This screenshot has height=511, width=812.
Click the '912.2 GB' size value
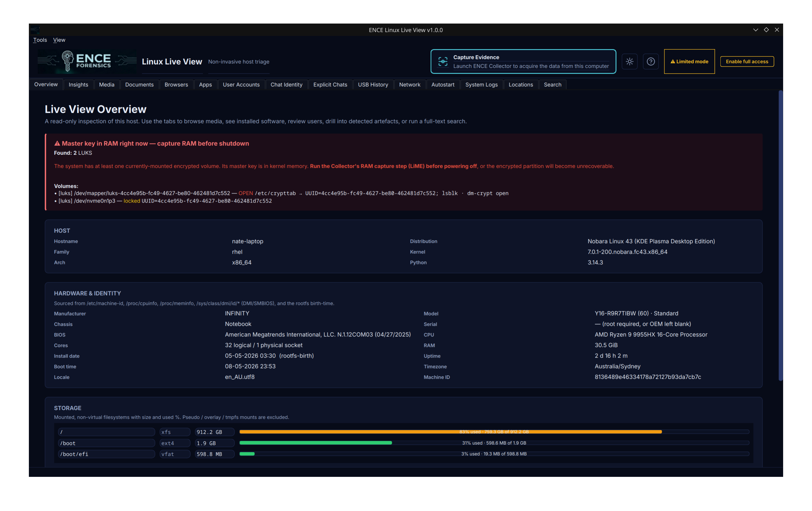point(214,432)
